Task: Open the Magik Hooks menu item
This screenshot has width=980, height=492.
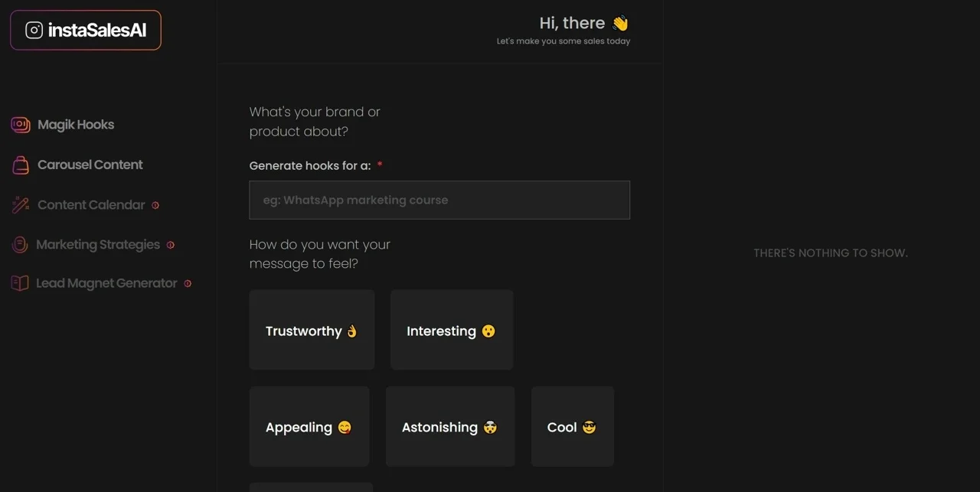Action: click(x=63, y=125)
